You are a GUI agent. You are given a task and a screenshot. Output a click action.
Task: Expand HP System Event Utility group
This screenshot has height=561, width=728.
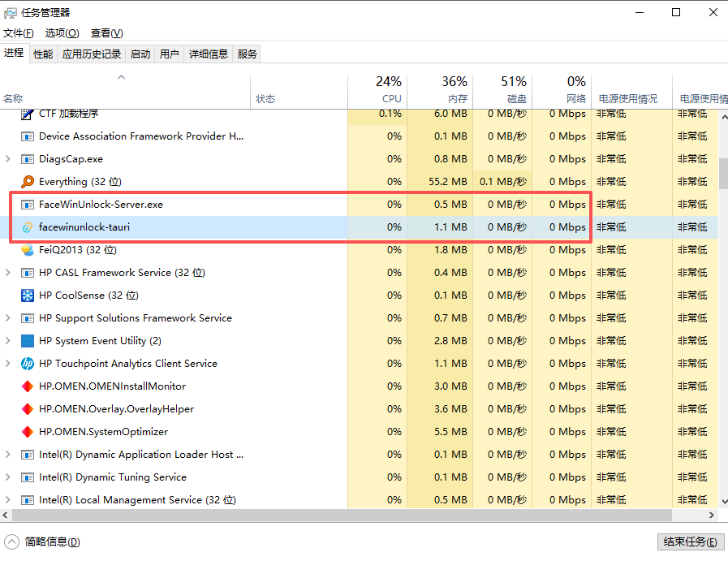tap(7, 341)
